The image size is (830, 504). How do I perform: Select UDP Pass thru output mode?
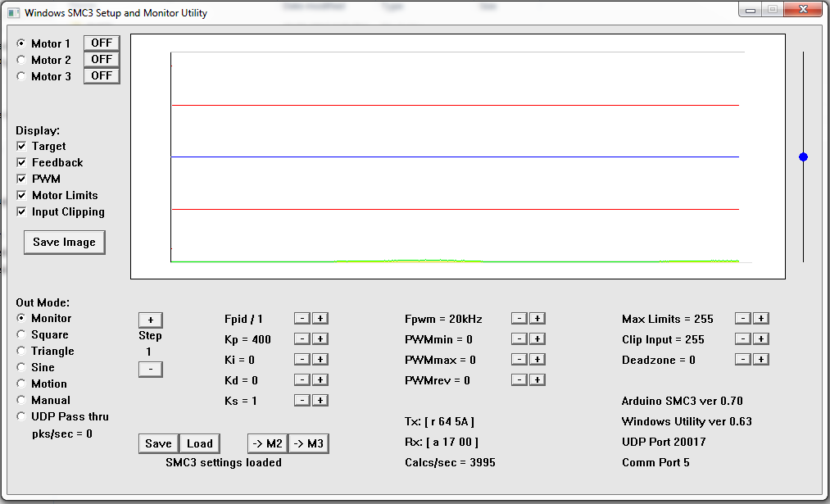click(21, 416)
